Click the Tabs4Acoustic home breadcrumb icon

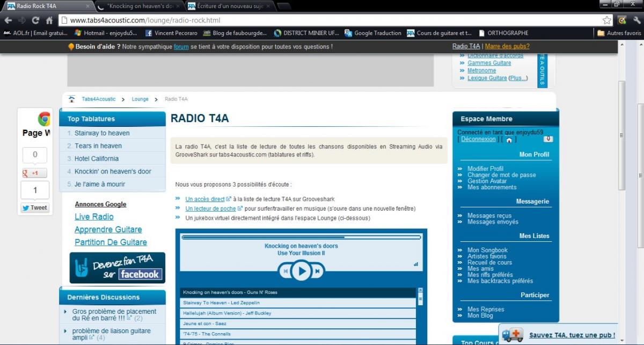coord(71,99)
